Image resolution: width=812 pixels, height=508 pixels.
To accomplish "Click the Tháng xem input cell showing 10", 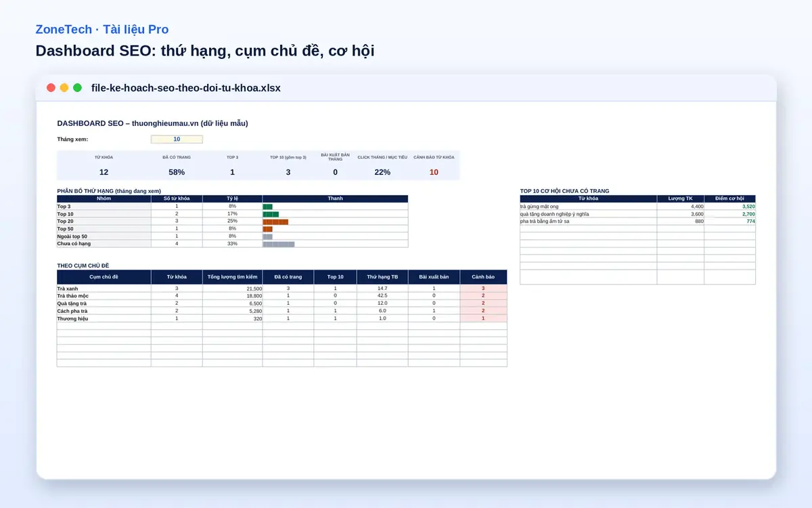I will click(177, 140).
